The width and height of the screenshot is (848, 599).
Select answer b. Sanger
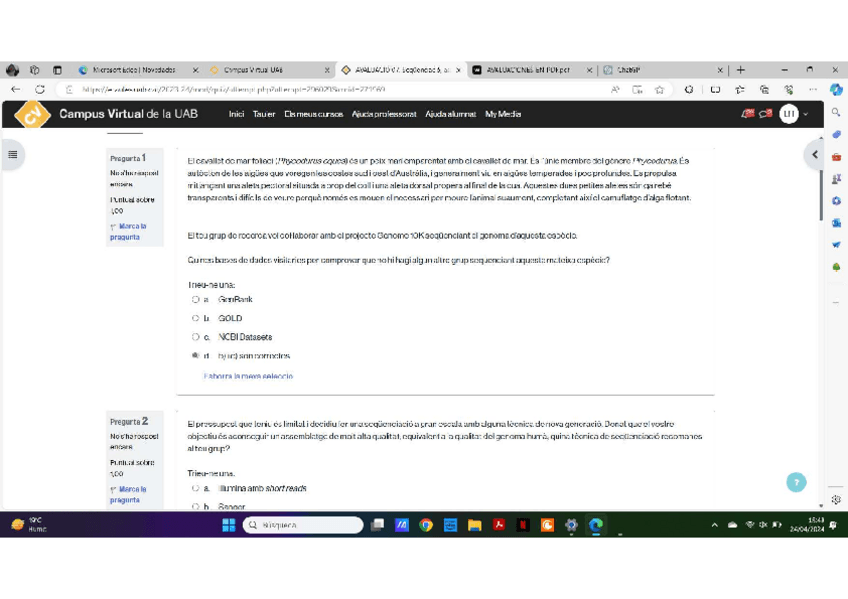[195, 507]
